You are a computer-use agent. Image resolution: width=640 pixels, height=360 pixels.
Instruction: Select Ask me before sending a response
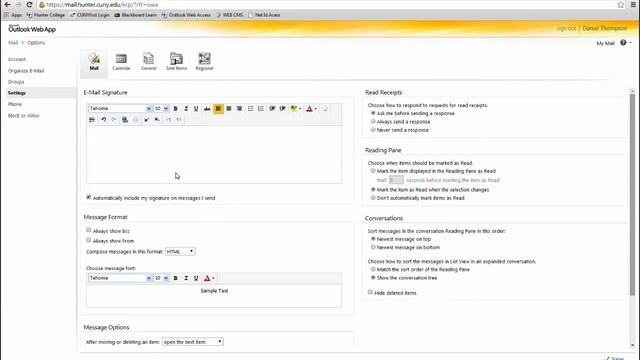[x=373, y=113]
